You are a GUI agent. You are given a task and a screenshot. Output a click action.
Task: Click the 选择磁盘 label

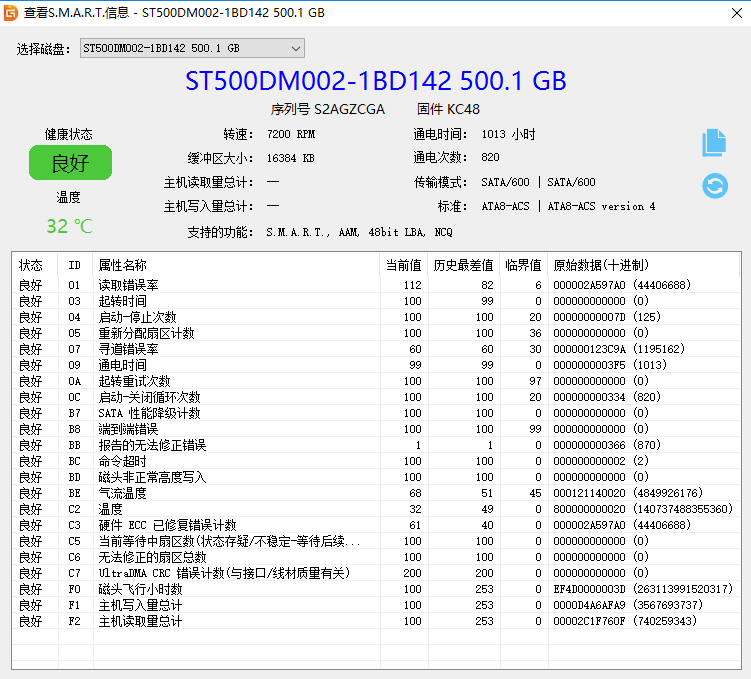click(x=43, y=49)
